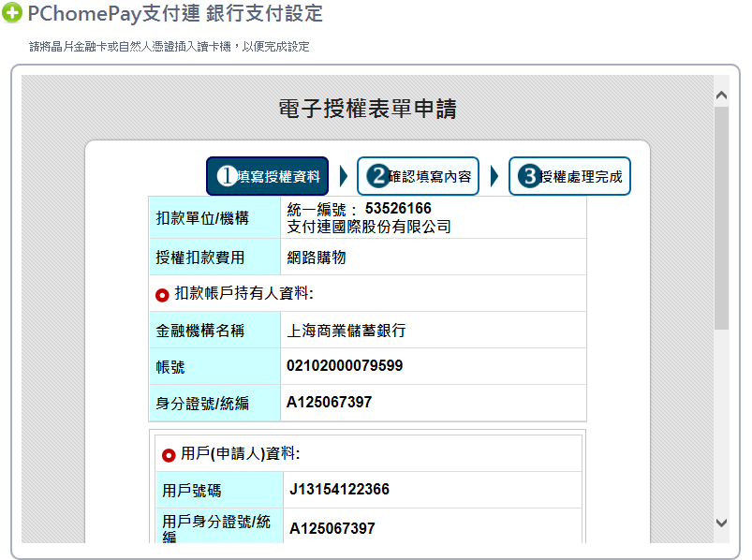Click the 身分證號/統編 label cell
This screenshot has width=752, height=560.
214,403
